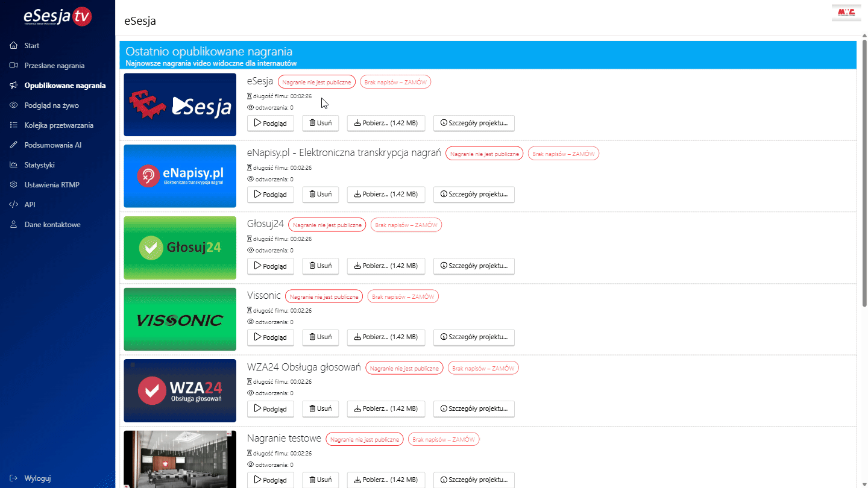The image size is (868, 488).
Task: Click 'Nagranie nie jest publiczne' badge on eNapisy.pl
Action: pyautogui.click(x=485, y=154)
